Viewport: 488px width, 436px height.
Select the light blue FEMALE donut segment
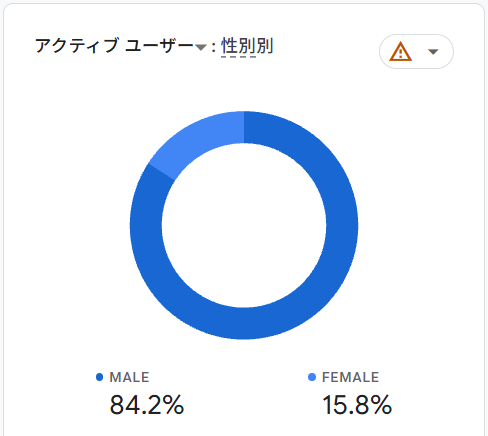(x=197, y=142)
